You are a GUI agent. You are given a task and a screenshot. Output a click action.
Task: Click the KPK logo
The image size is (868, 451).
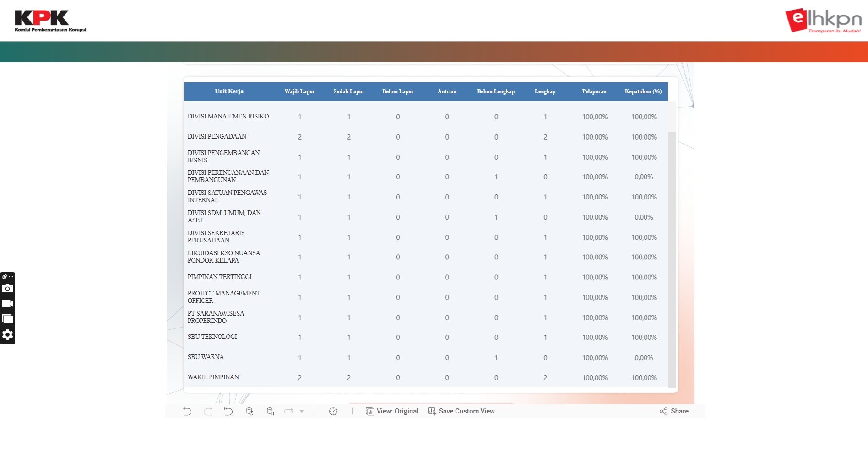point(50,21)
